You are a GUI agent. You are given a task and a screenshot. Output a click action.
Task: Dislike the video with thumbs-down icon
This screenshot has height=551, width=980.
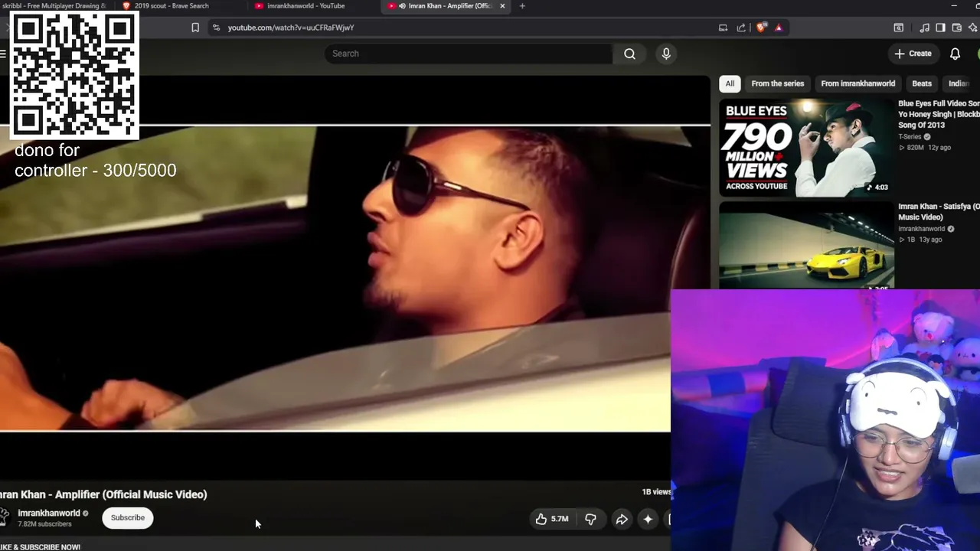590,519
